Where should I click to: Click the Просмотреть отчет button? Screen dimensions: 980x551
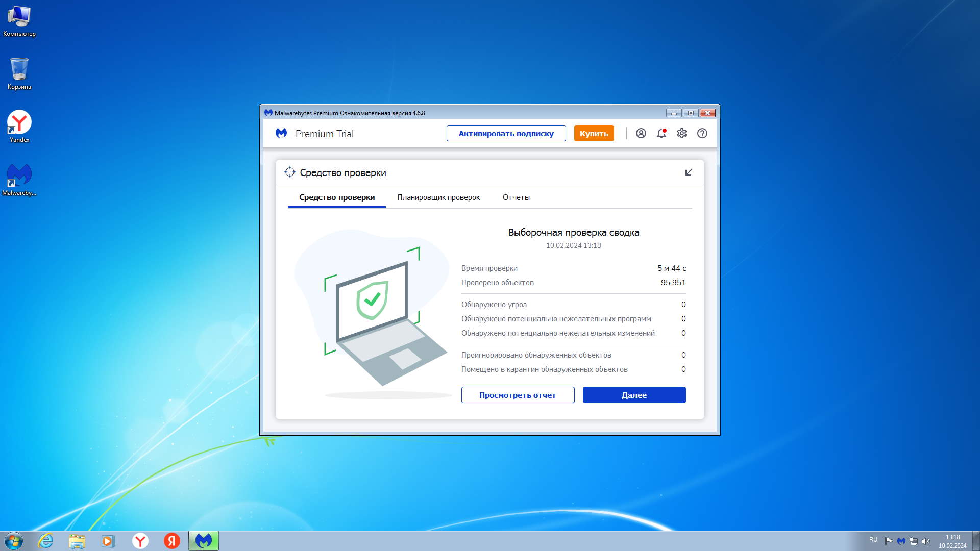pyautogui.click(x=518, y=395)
